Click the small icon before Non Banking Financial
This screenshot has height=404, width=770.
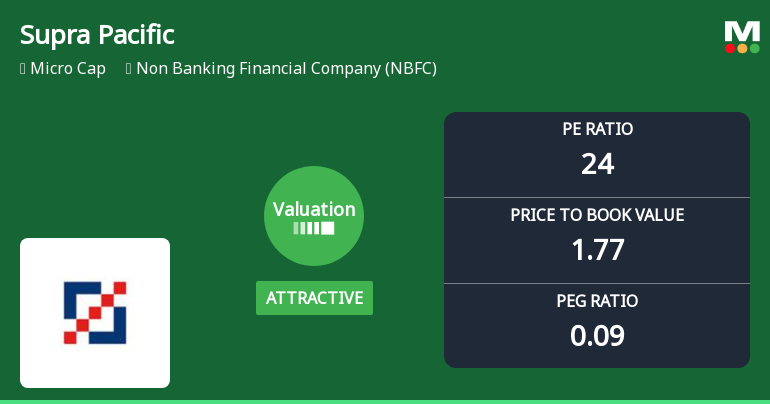point(129,69)
